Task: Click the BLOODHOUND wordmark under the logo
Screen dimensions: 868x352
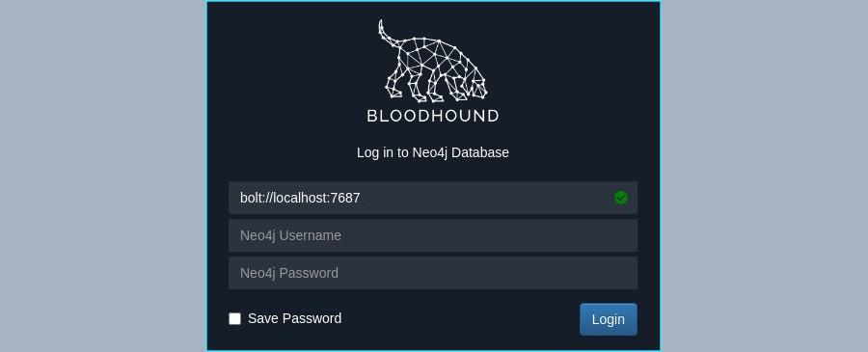Action: click(x=433, y=116)
